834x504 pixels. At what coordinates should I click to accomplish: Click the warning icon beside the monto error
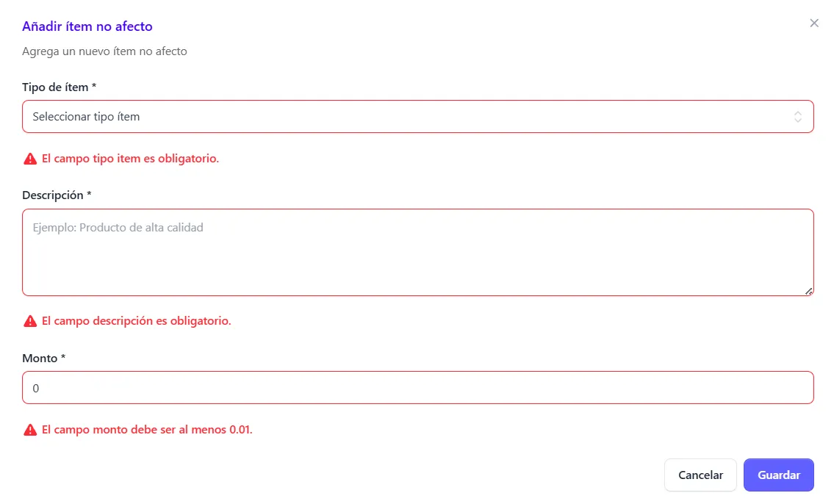pos(30,430)
